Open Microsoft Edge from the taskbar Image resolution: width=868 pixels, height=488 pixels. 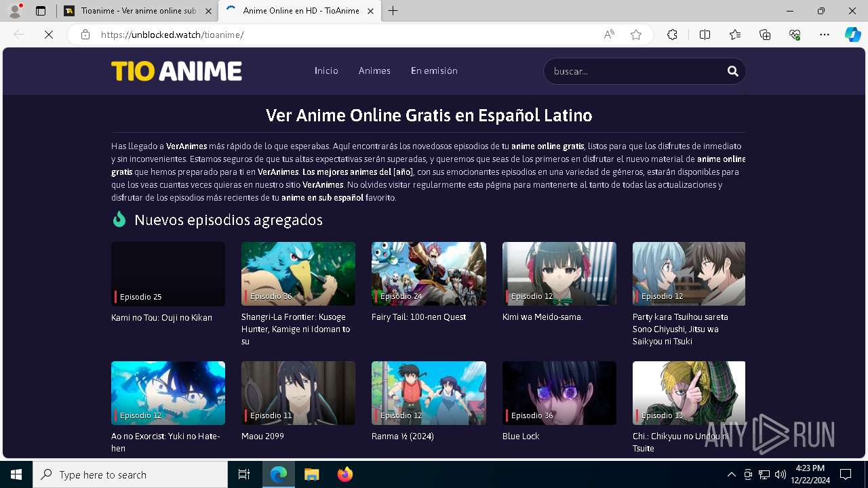pos(279,474)
